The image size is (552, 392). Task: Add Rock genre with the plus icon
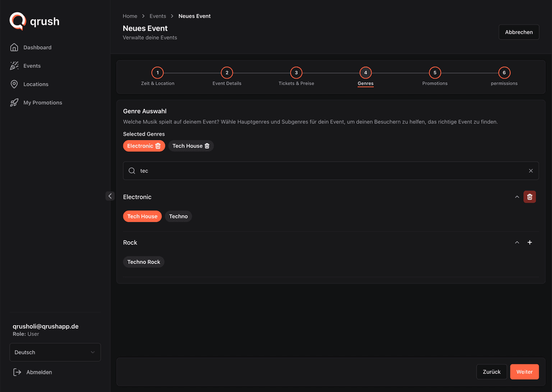tap(529, 242)
